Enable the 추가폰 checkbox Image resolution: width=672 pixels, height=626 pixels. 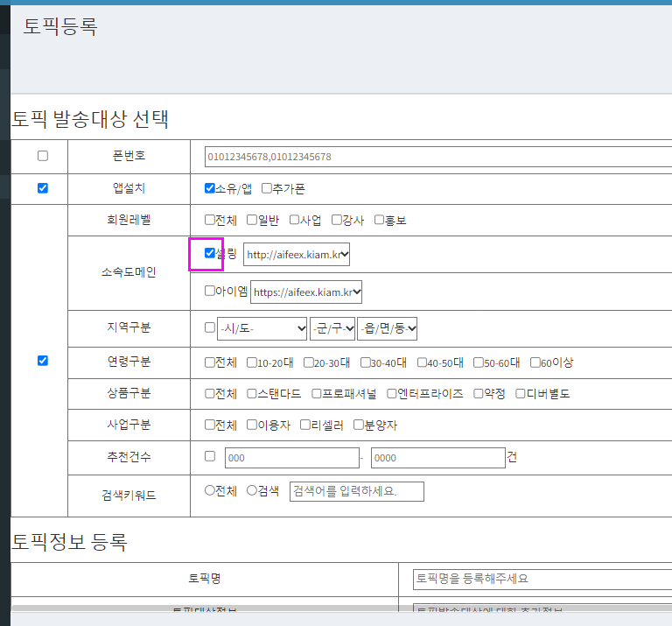coord(267,187)
